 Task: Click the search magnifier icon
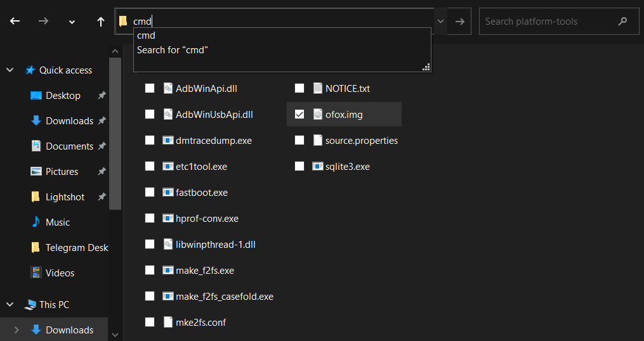pos(622,22)
